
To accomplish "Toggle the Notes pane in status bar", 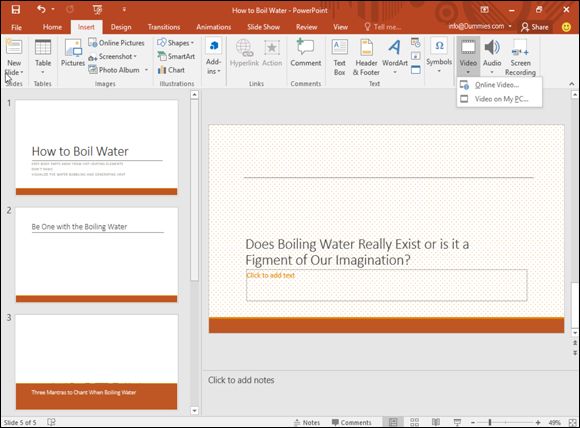I will [307, 422].
